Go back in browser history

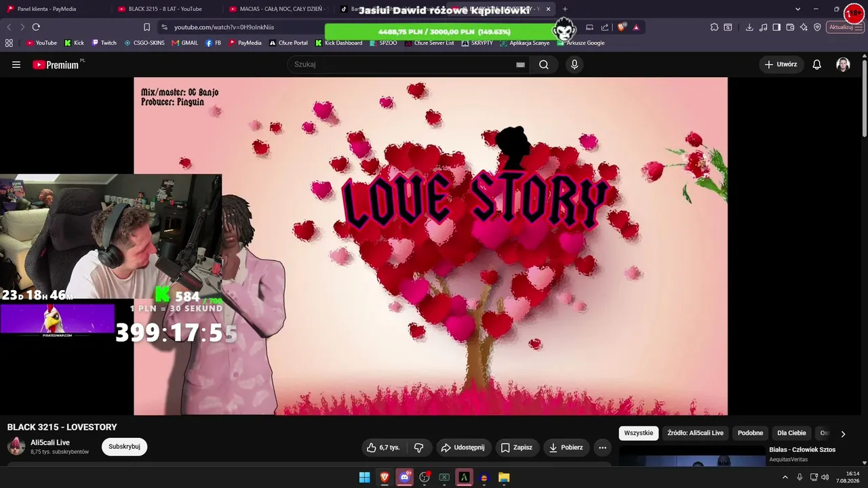click(9, 27)
